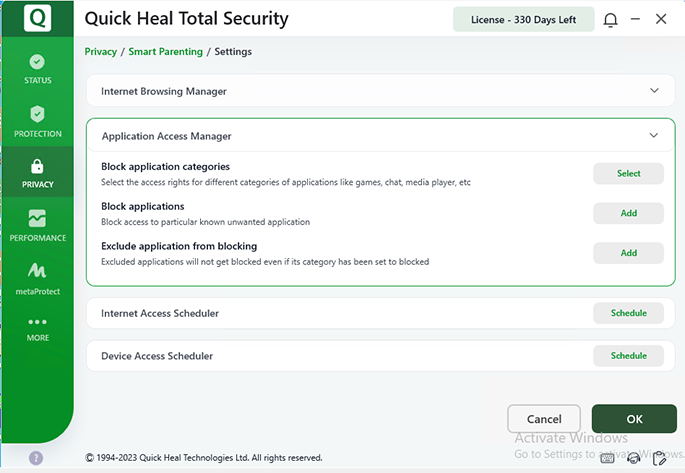Add application to exclude from blocking
The height and width of the screenshot is (473, 685).
point(628,253)
